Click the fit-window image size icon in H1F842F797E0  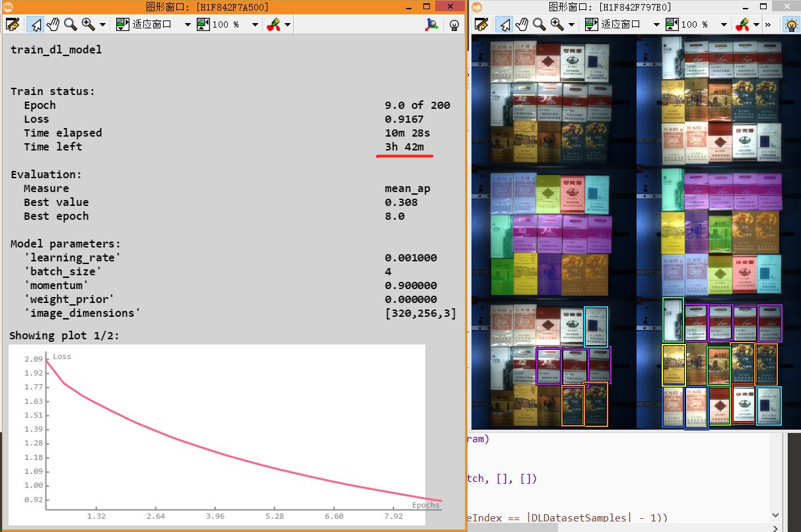(592, 24)
